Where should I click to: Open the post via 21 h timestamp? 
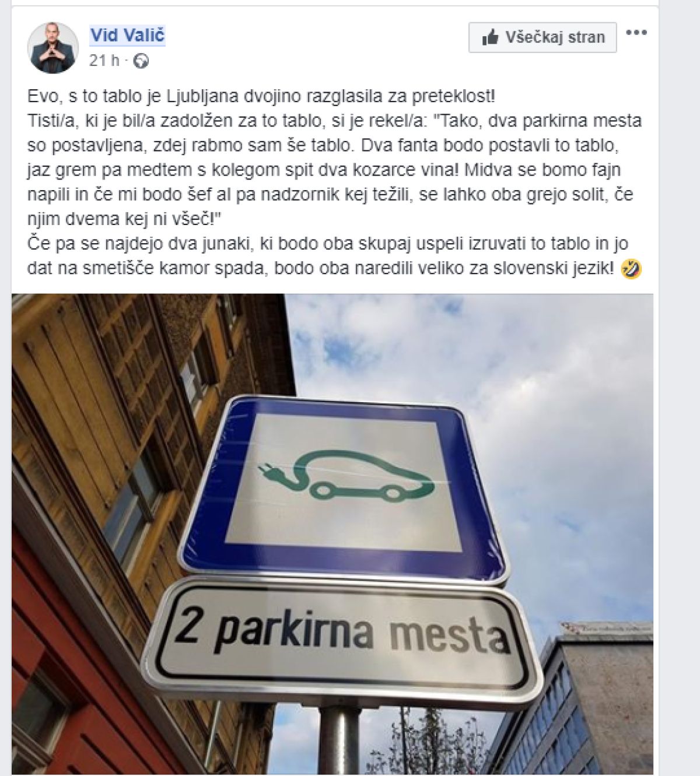(104, 60)
